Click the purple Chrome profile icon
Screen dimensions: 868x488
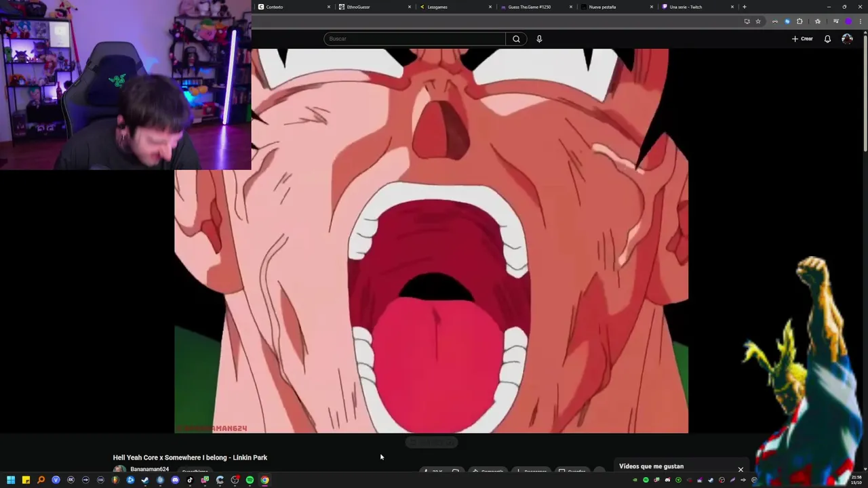click(848, 21)
